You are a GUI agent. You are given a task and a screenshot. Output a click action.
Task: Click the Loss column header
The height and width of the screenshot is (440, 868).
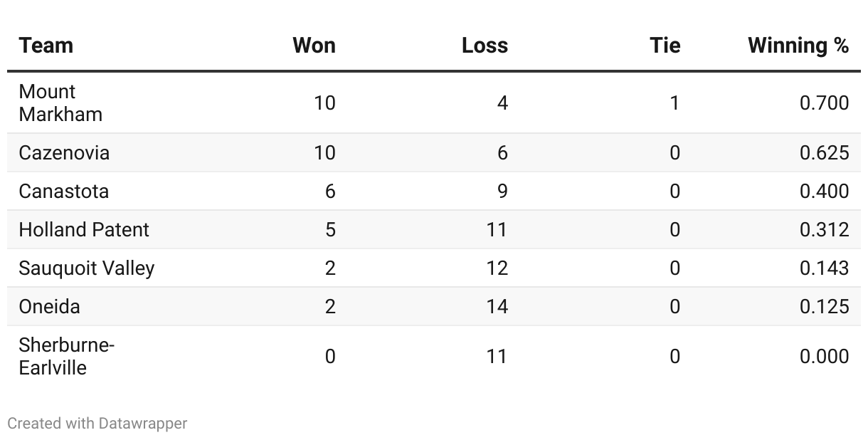click(485, 46)
